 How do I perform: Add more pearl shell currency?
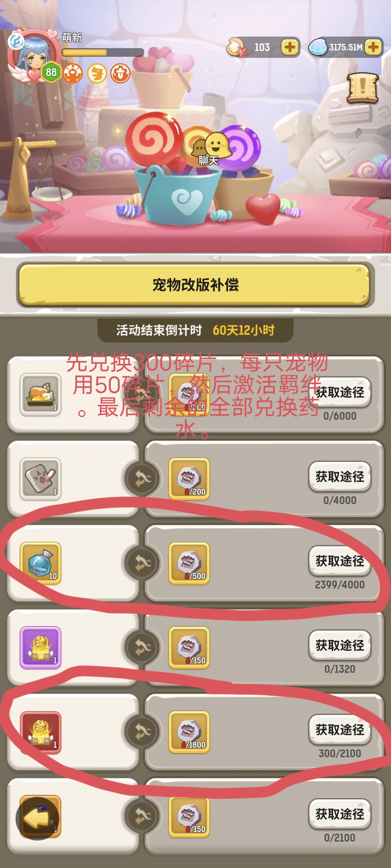(x=290, y=47)
